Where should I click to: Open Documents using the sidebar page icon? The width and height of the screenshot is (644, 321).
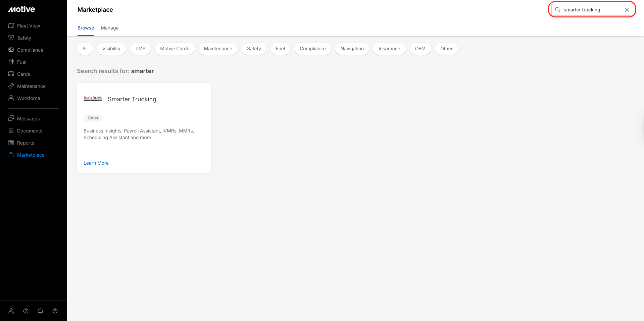point(11,131)
